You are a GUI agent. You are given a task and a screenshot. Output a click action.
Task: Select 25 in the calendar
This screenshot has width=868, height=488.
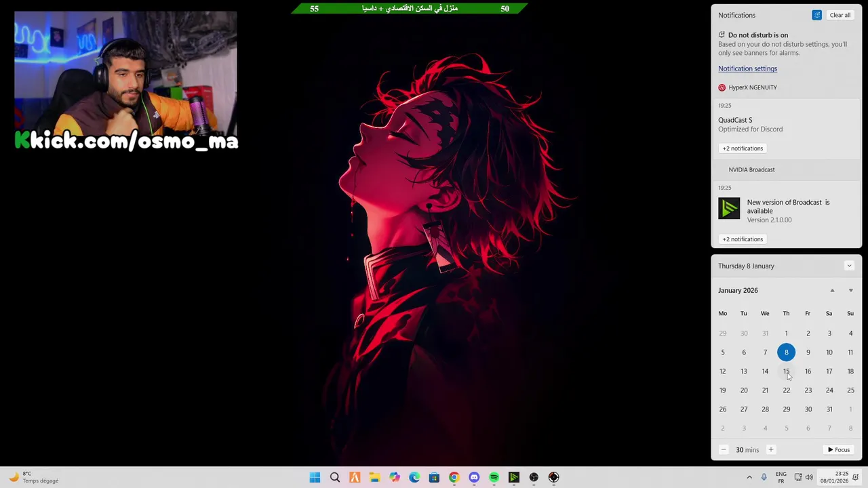[850, 390]
